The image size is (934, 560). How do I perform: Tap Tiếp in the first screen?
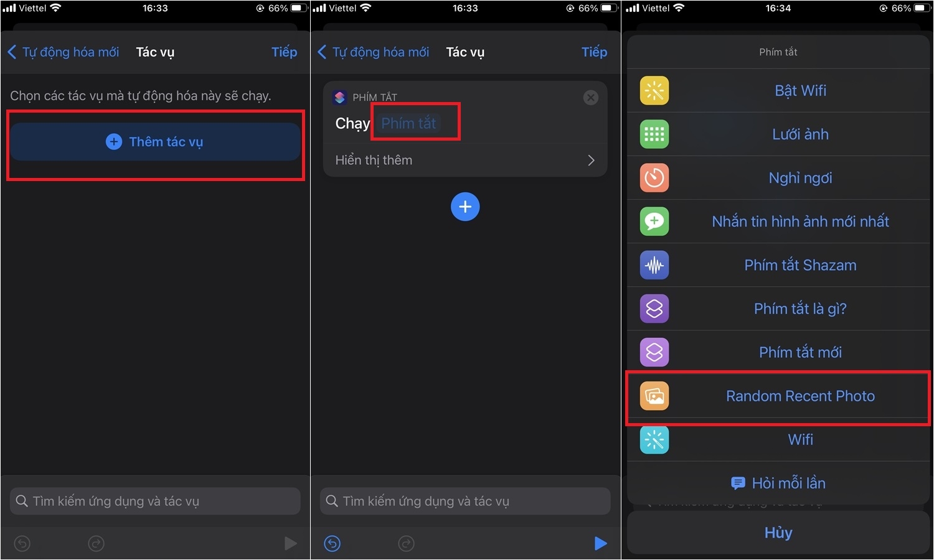[284, 52]
